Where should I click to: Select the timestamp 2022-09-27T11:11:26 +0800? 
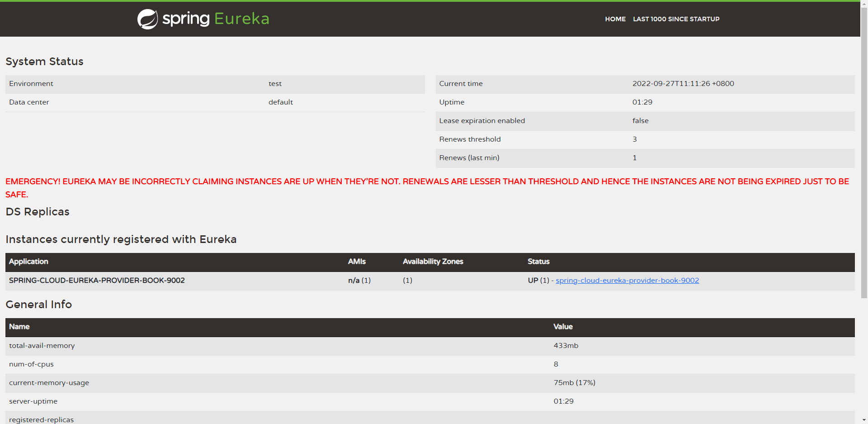pos(683,84)
